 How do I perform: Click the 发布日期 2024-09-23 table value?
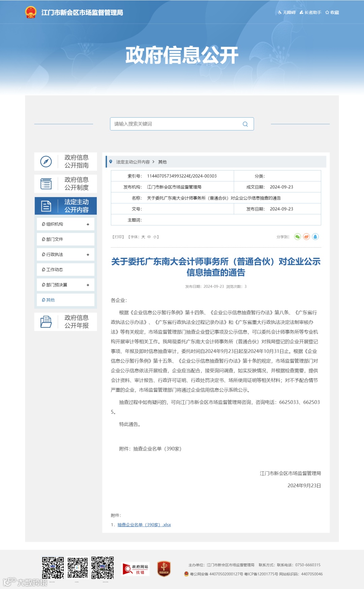tap(281, 209)
